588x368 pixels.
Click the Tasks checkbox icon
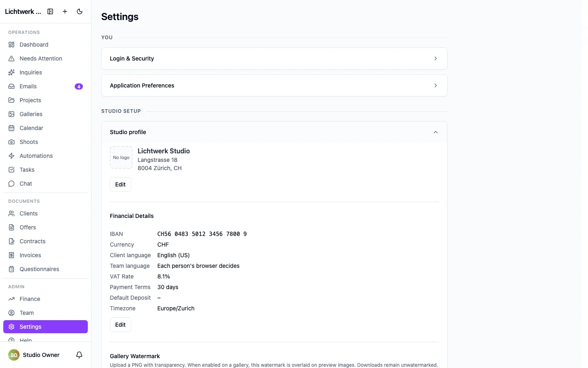tap(11, 170)
